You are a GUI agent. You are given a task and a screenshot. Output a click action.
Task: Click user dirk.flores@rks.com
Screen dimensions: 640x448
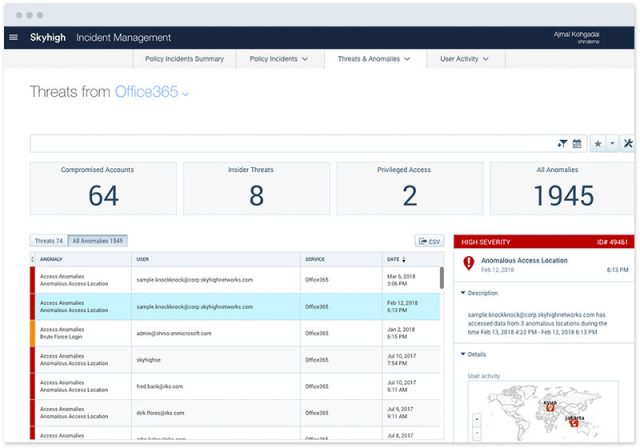[x=160, y=413]
